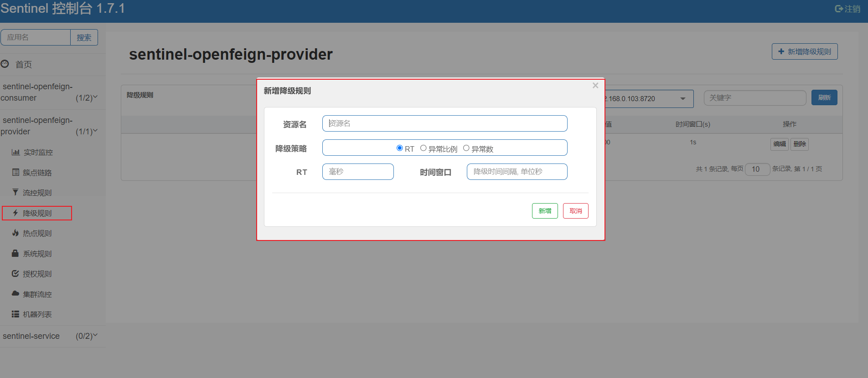The image size is (868, 378).
Task: Open 热点规则 menu item
Action: 37,234
